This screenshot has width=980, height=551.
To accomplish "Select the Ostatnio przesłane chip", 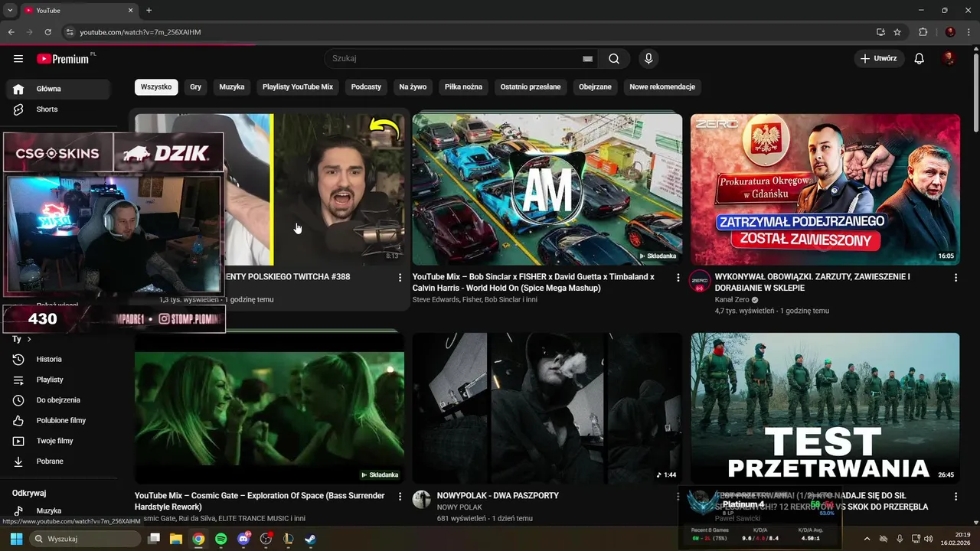I will click(x=531, y=87).
